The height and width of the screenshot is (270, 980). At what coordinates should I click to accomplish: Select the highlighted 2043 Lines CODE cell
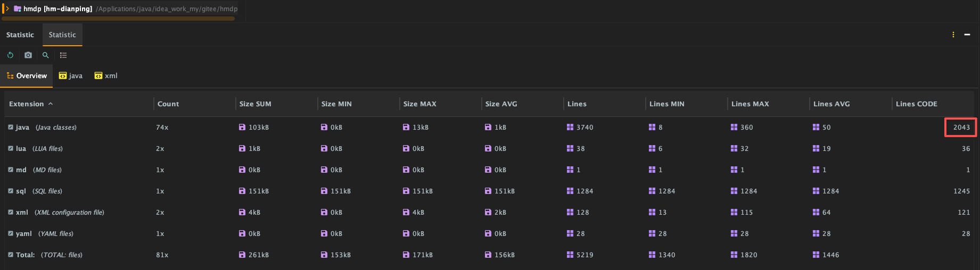pyautogui.click(x=961, y=128)
